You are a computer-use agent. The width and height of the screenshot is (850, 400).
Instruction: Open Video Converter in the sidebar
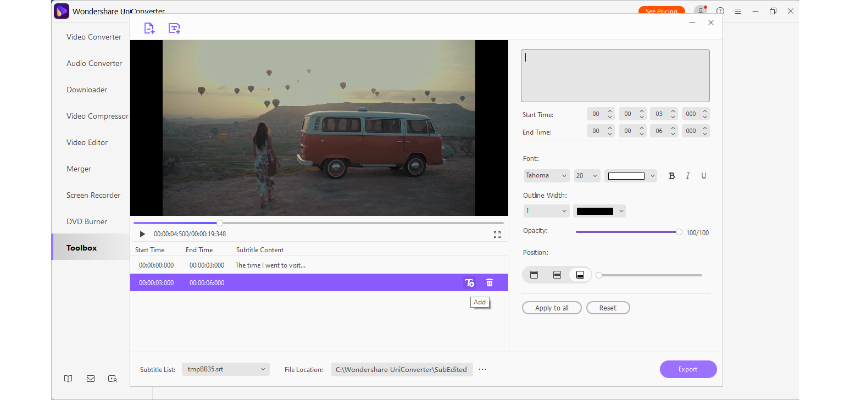coord(94,37)
